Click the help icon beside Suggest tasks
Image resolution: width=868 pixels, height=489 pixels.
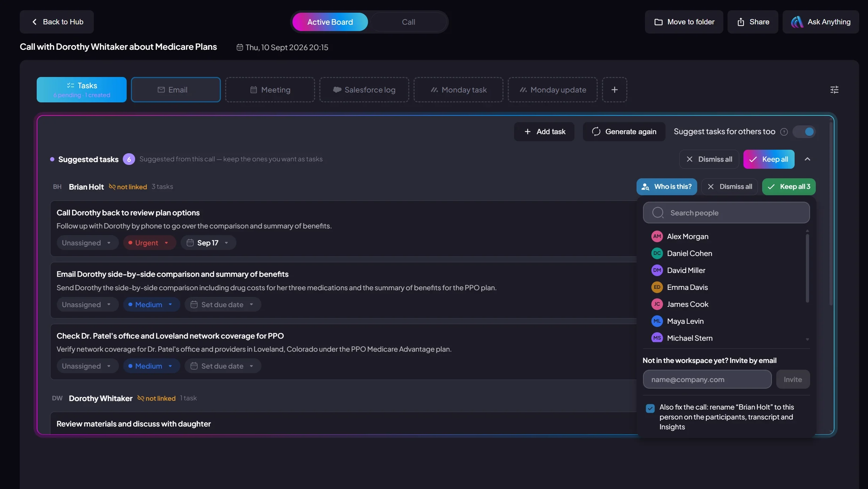[784, 132]
